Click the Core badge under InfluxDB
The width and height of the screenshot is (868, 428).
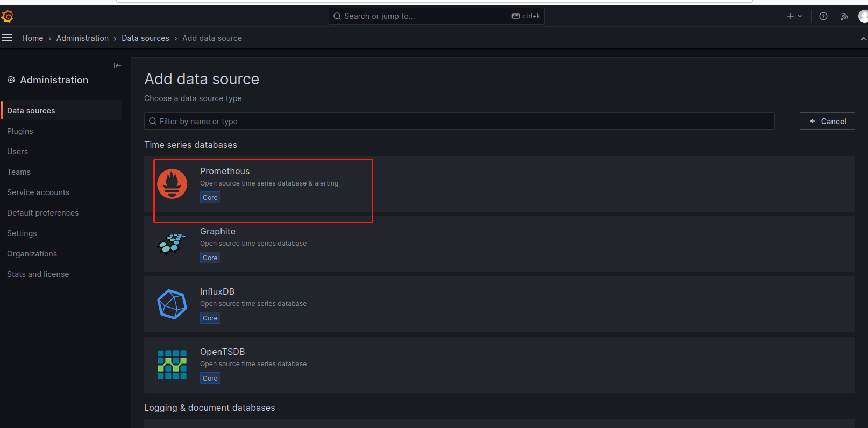210,318
